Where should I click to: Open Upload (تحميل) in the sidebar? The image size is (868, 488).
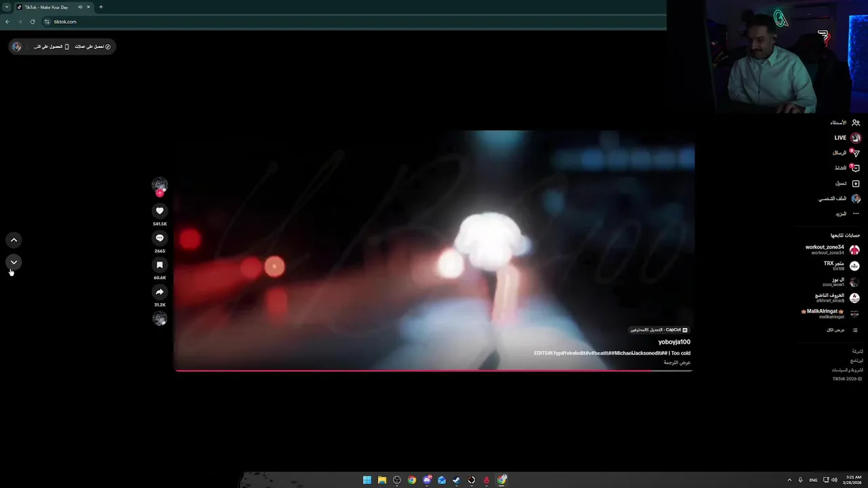pos(848,184)
